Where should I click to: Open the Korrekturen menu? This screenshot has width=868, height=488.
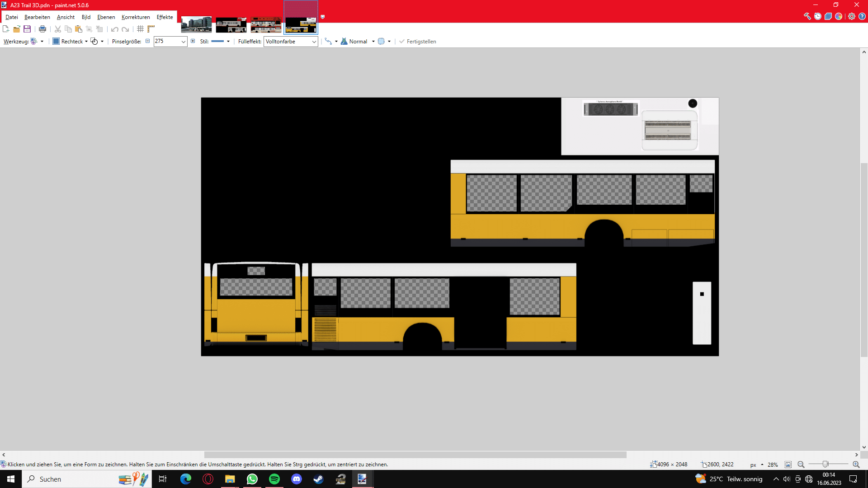(x=136, y=17)
